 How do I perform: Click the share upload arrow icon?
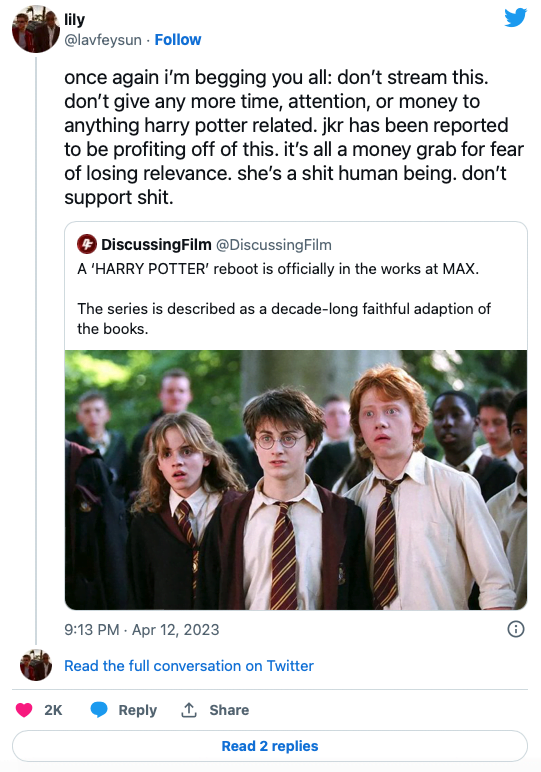[x=189, y=710]
